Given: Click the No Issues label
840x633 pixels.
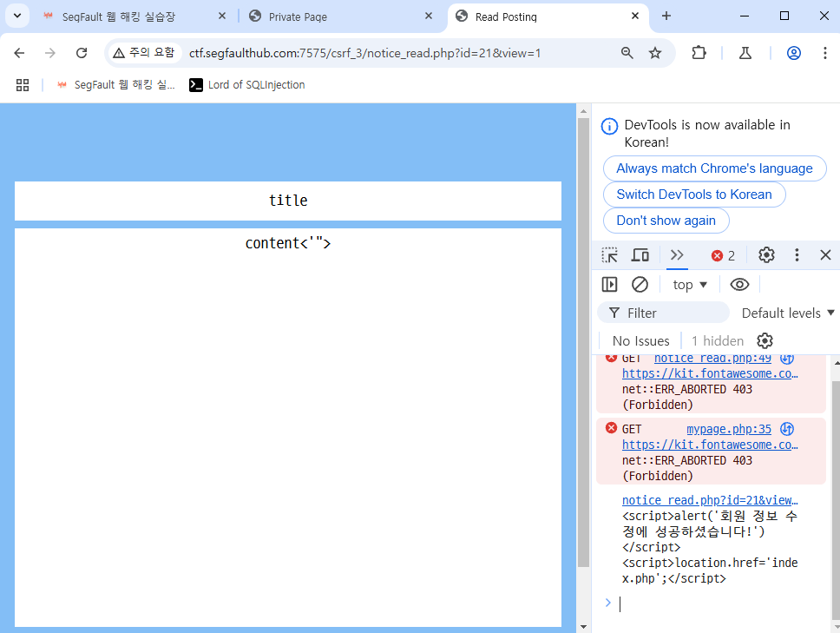Looking at the screenshot, I should (x=640, y=341).
